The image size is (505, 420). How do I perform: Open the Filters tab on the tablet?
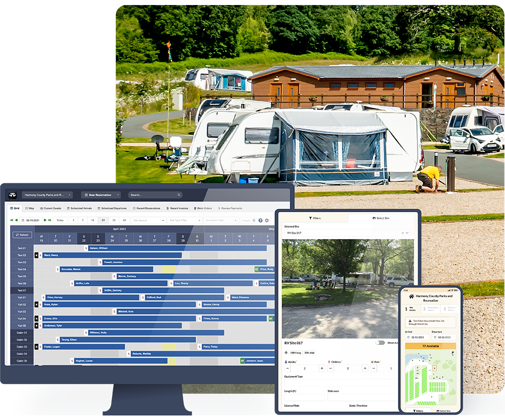pyautogui.click(x=315, y=218)
